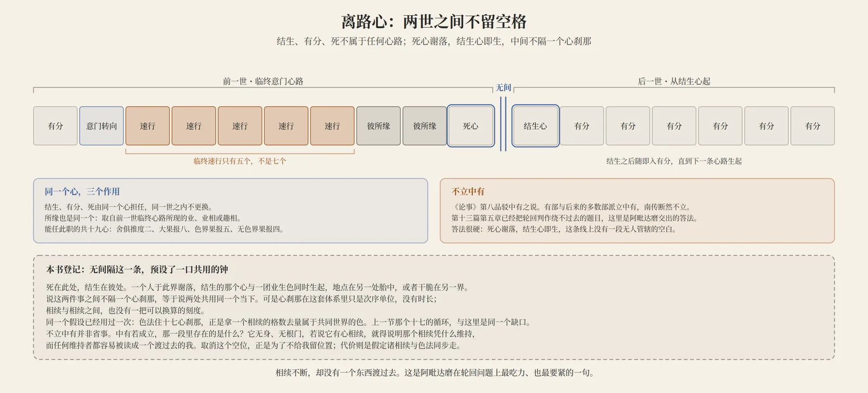Select the line starting 《论事》第八品驳中有之说
Image resolution: width=868 pixels, height=393 pixels.
pos(571,207)
